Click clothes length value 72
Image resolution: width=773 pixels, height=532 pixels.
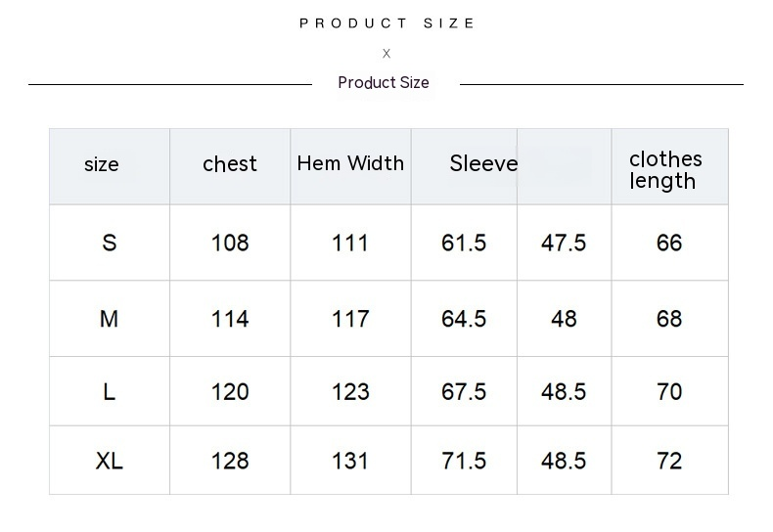coord(669,461)
